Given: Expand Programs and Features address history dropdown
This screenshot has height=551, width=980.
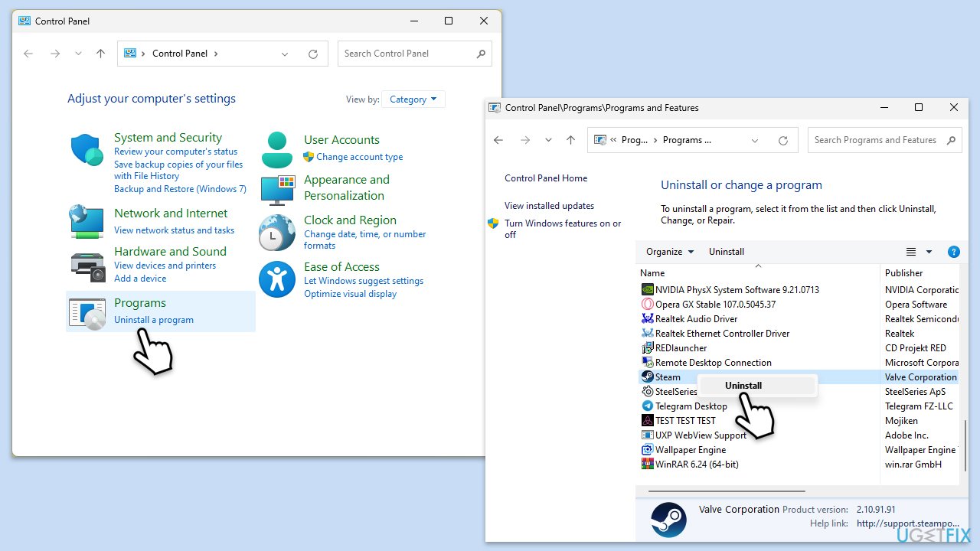Looking at the screenshot, I should [x=755, y=140].
